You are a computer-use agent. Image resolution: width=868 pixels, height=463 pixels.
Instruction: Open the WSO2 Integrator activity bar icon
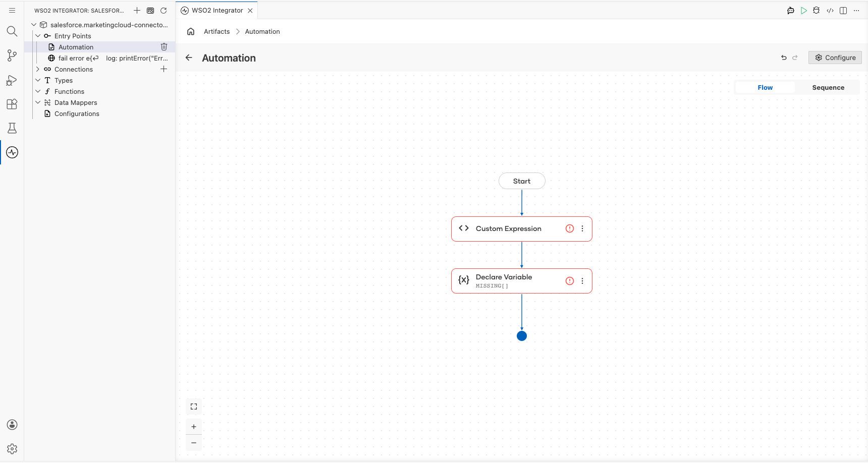(x=12, y=152)
